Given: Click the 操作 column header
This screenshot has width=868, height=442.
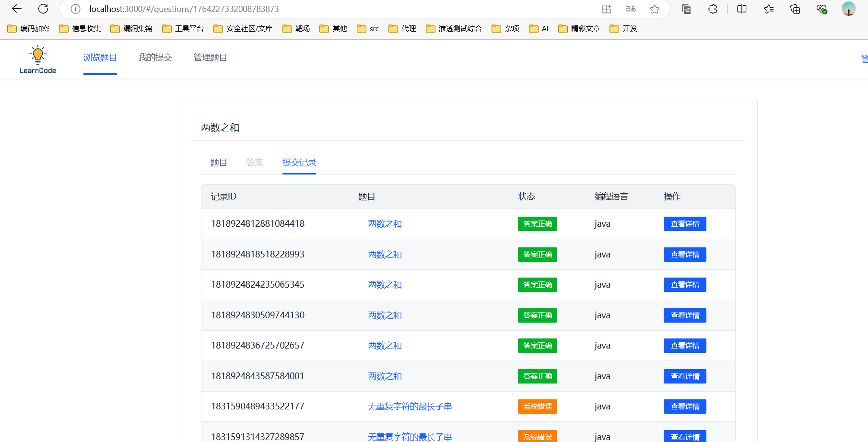Looking at the screenshot, I should click(672, 197).
